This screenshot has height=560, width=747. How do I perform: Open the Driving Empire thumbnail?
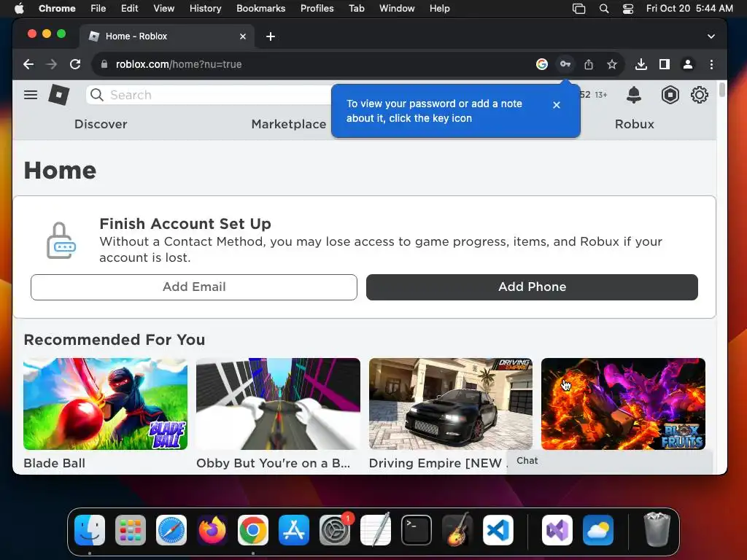click(x=451, y=404)
